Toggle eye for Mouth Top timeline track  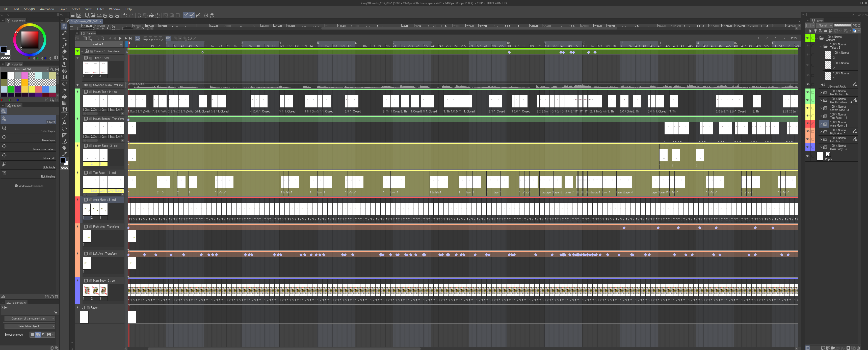(x=77, y=92)
